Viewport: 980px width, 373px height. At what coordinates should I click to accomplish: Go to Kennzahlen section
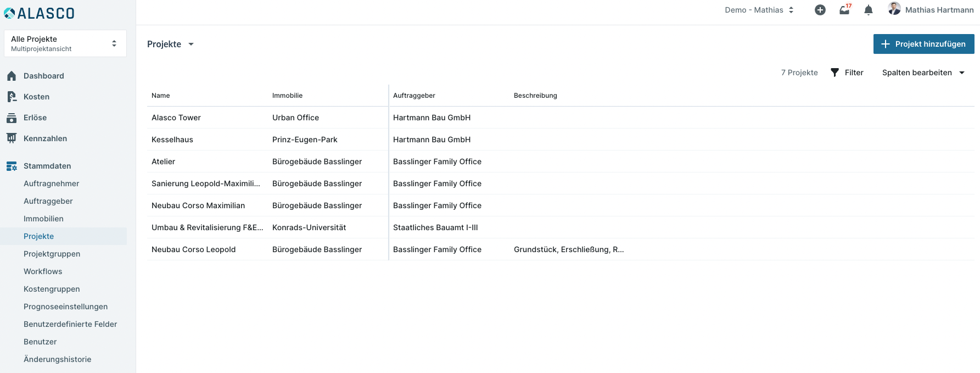[46, 138]
